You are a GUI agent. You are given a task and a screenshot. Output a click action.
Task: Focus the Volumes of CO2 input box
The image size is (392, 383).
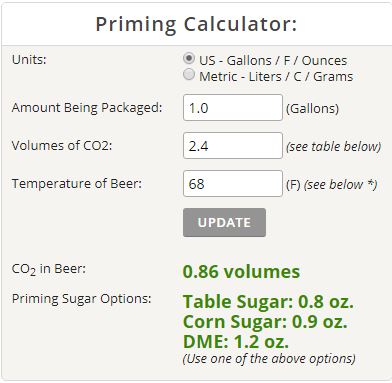click(x=233, y=146)
